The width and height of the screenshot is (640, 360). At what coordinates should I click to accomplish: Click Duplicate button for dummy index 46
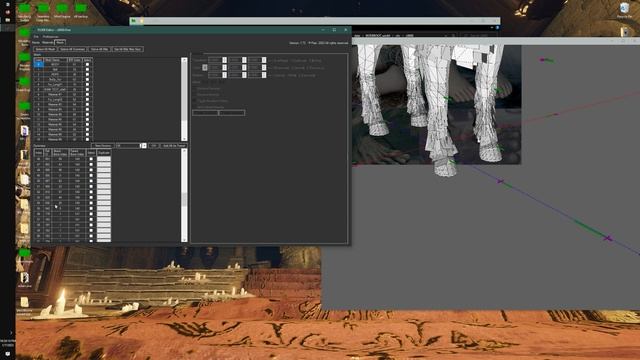pos(104,159)
